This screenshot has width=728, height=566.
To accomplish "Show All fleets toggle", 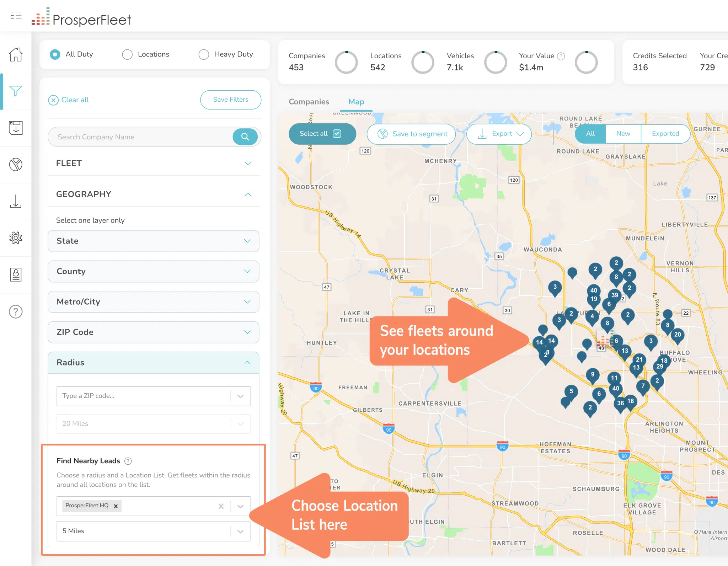I will coord(590,134).
